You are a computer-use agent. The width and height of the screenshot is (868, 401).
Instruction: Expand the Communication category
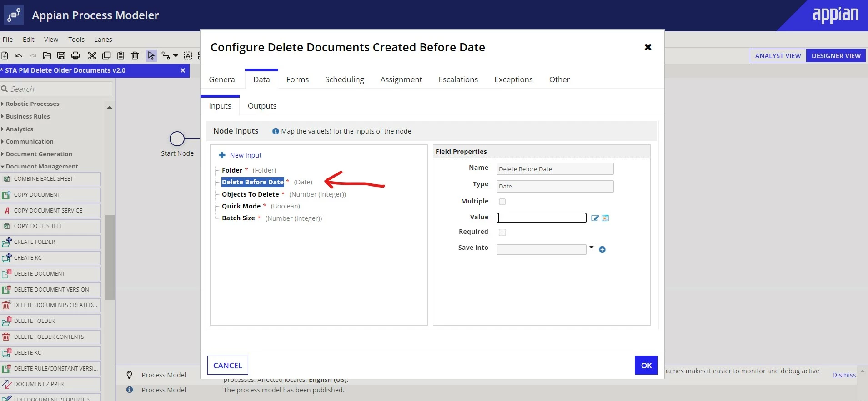pos(27,142)
